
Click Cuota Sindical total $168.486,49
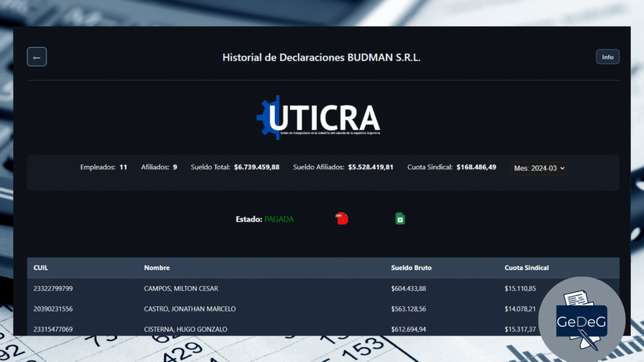click(477, 167)
